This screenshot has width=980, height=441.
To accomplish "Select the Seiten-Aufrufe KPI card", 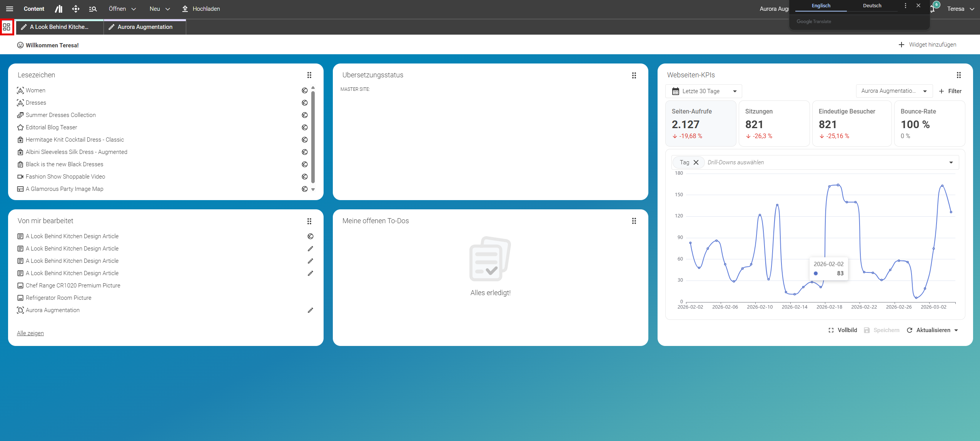I will (701, 124).
